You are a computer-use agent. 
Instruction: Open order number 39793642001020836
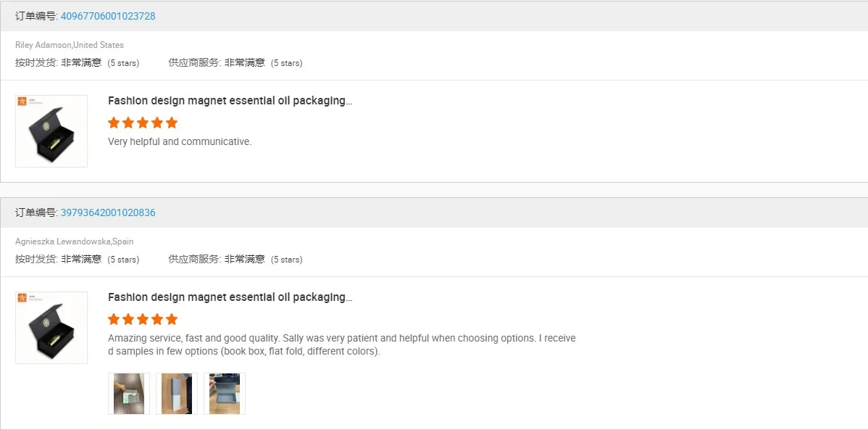(108, 212)
